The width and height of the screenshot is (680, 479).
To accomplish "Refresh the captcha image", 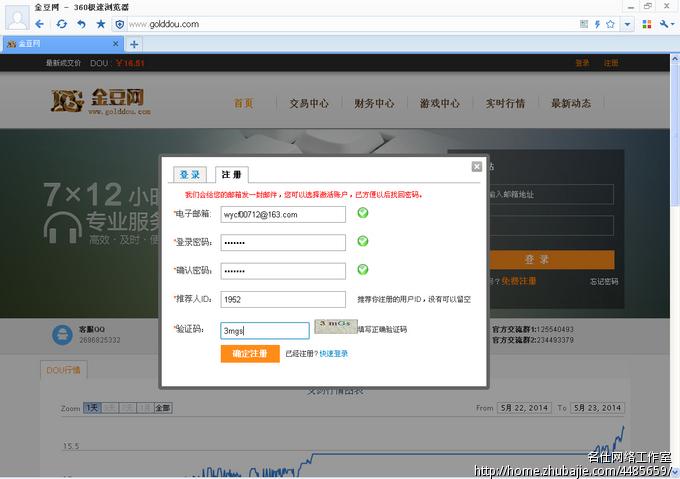I will coord(336,327).
